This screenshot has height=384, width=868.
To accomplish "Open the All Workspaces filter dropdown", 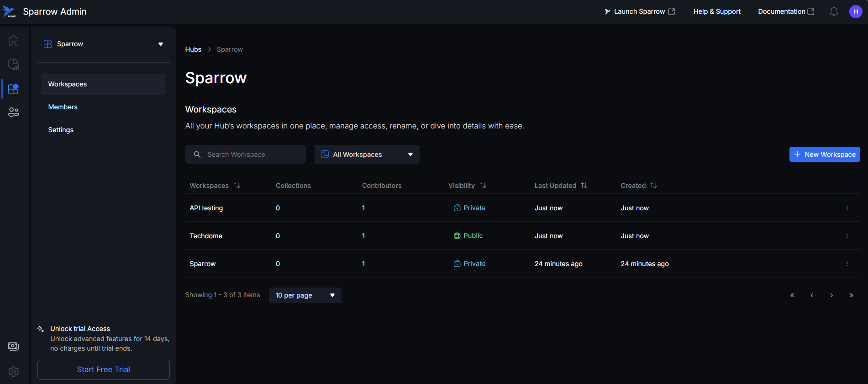I will 367,155.
